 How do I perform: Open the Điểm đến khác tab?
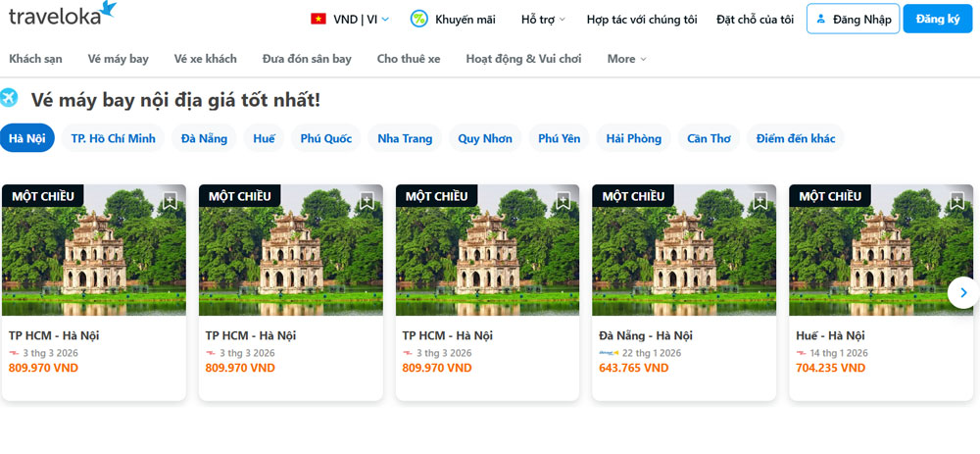click(x=796, y=138)
